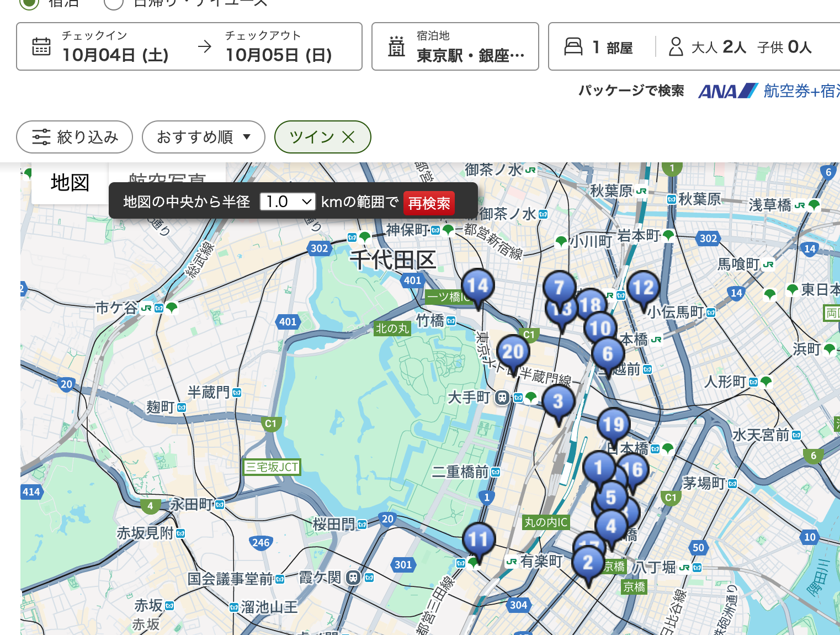Switch to the 航空写真 satellite tab

pyautogui.click(x=167, y=177)
